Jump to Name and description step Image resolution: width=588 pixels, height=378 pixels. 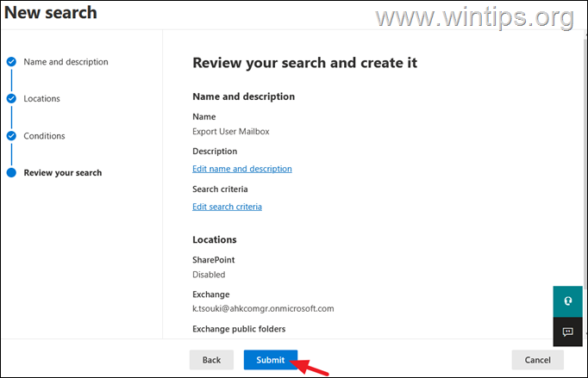[66, 61]
